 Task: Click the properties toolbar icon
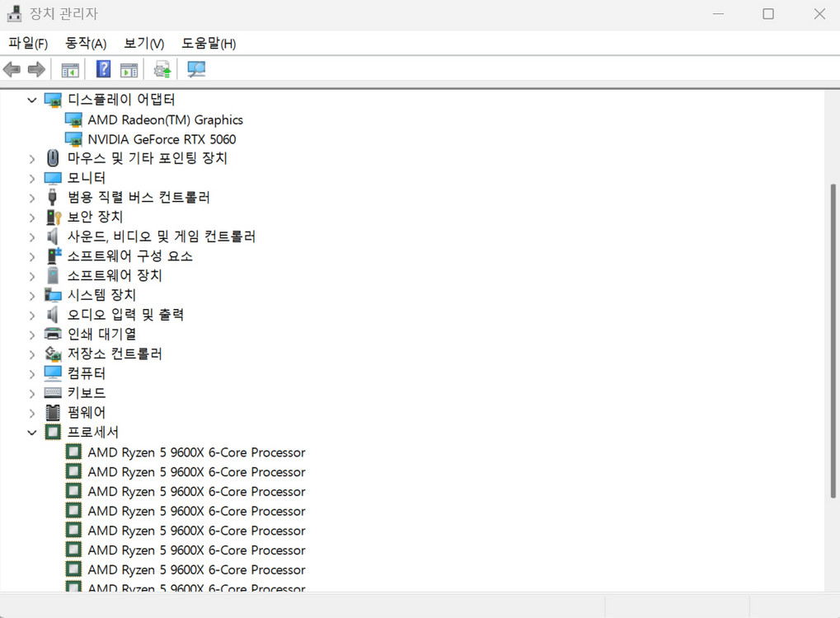pyautogui.click(x=129, y=68)
